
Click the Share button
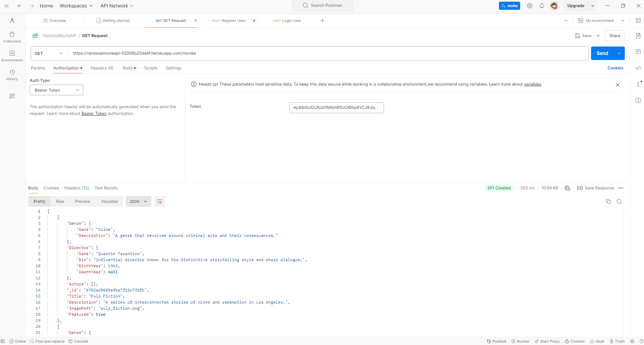pos(615,36)
